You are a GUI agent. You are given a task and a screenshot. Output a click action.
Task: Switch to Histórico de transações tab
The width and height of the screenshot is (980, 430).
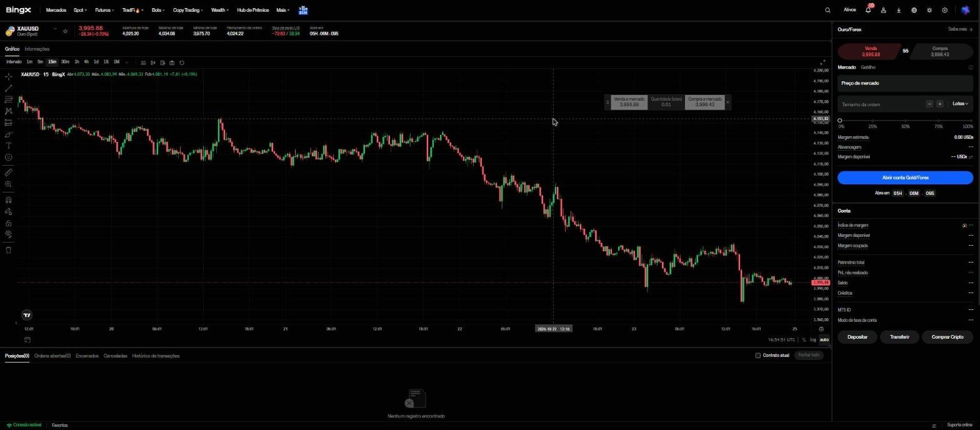(x=156, y=356)
